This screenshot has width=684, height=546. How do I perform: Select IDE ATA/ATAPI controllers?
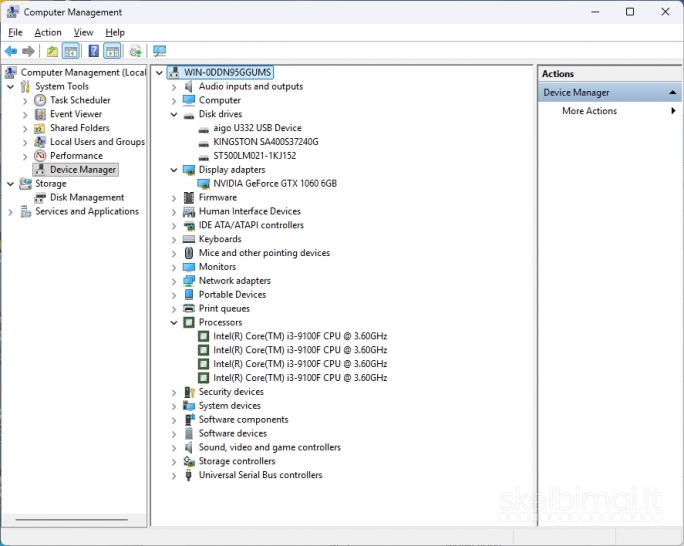click(x=251, y=225)
